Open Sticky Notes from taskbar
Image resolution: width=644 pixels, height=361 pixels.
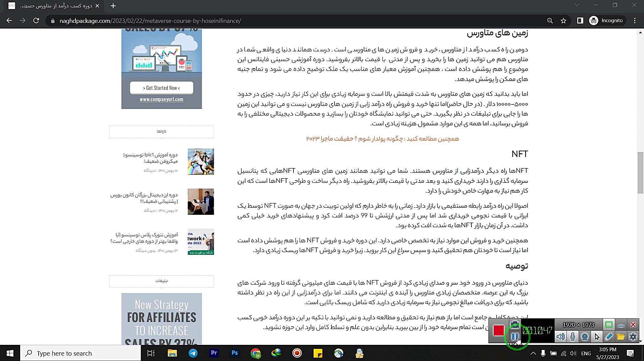(x=318, y=353)
